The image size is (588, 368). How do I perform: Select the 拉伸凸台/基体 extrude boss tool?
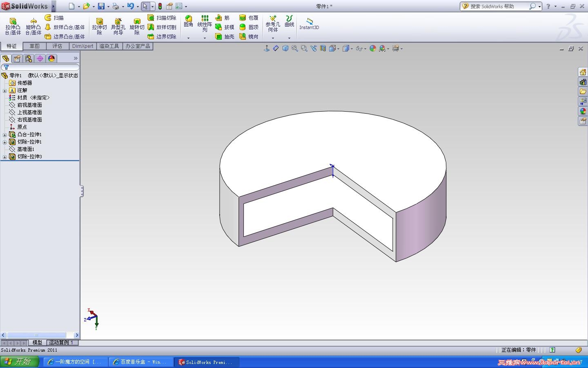tap(13, 27)
